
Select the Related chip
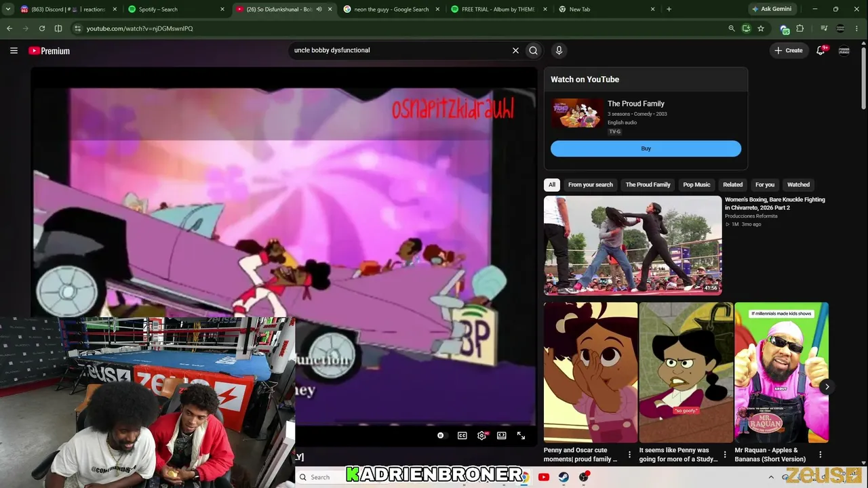point(732,184)
